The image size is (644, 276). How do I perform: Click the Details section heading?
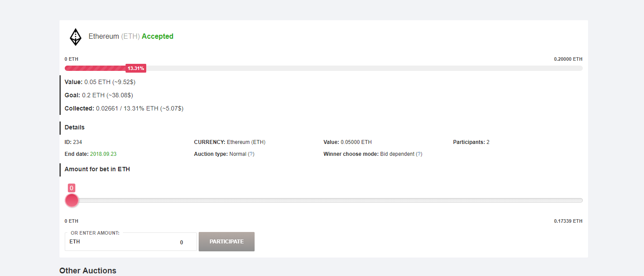click(74, 127)
